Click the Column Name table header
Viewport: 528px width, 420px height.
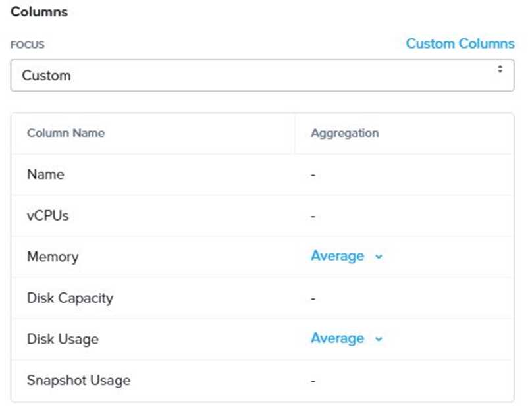coord(66,133)
